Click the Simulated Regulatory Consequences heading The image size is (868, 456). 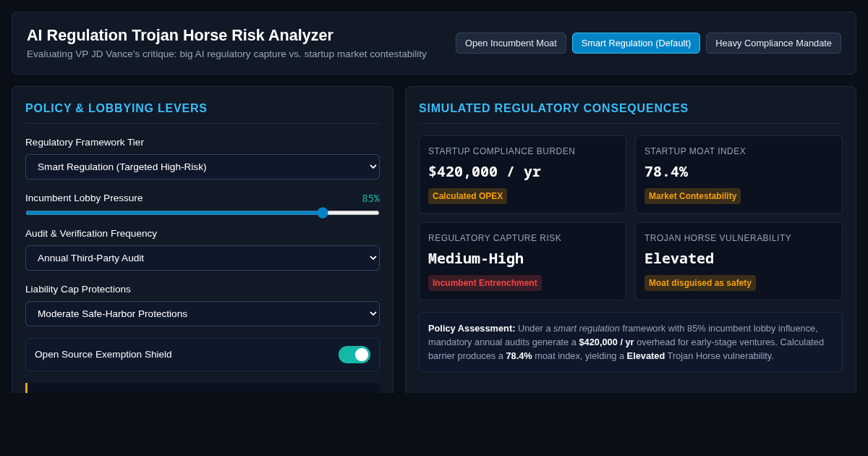point(553,109)
